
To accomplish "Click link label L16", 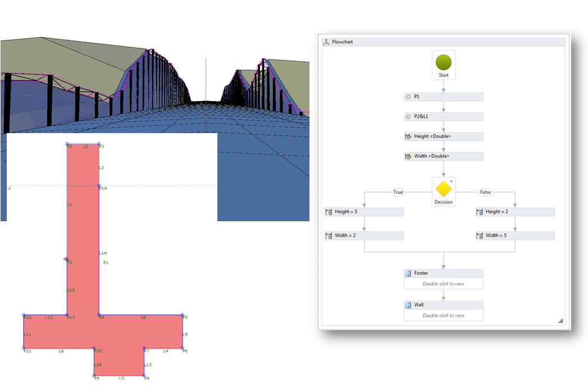I will point(98,365).
